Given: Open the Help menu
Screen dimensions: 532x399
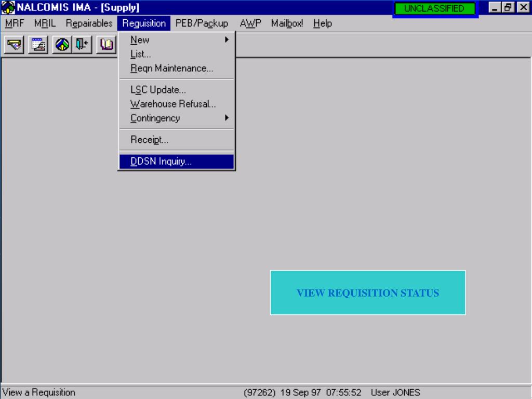Looking at the screenshot, I should pyautogui.click(x=322, y=23).
